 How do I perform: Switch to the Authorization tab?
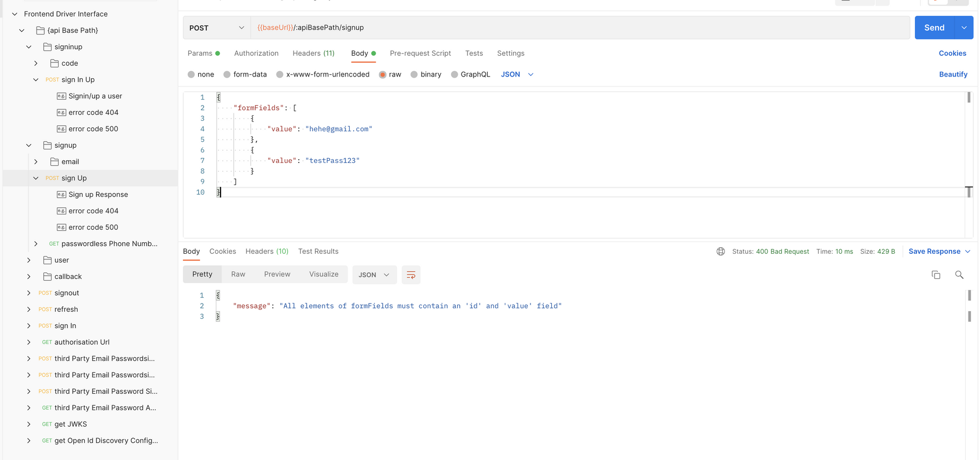[256, 54]
